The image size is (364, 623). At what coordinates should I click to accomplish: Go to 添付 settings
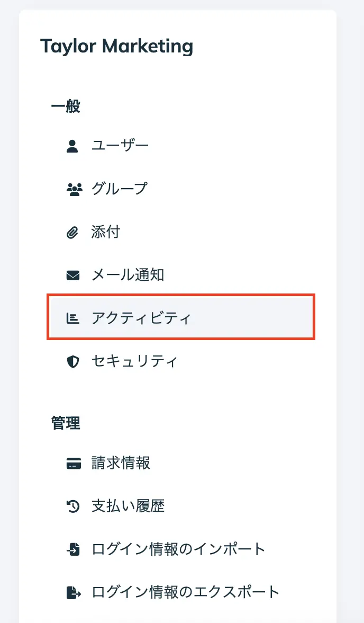click(x=106, y=232)
